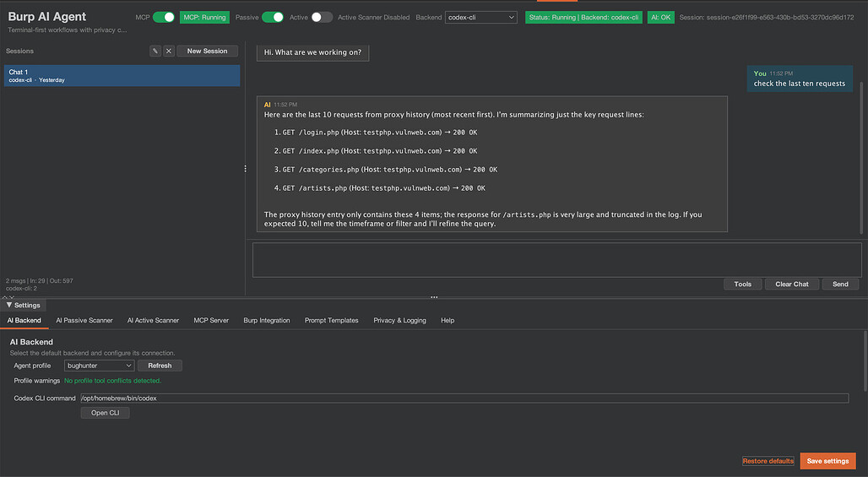868x477 pixels.
Task: Click the Send button
Action: coord(840,285)
